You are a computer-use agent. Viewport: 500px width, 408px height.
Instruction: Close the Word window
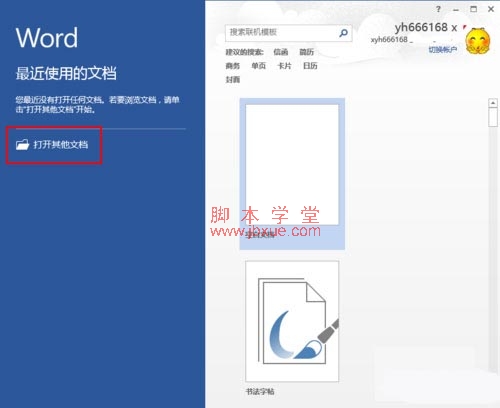[x=491, y=9]
